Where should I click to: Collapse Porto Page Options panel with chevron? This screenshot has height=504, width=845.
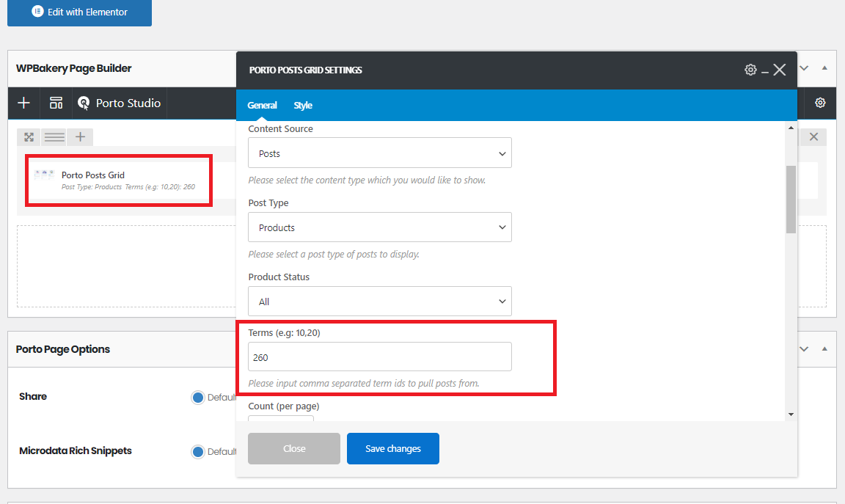(x=804, y=348)
